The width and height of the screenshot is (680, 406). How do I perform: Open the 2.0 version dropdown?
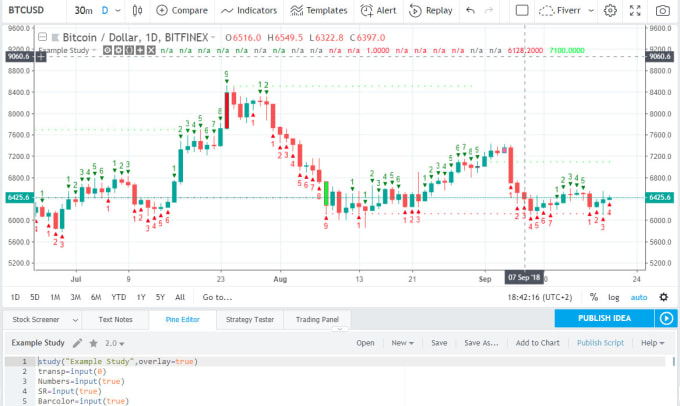[x=114, y=343]
